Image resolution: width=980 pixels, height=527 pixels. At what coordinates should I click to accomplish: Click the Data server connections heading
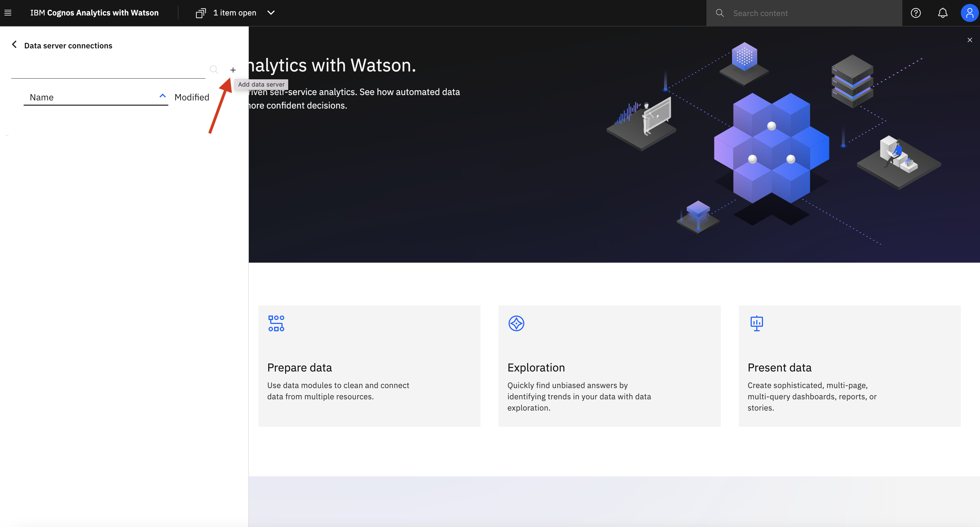(68, 46)
